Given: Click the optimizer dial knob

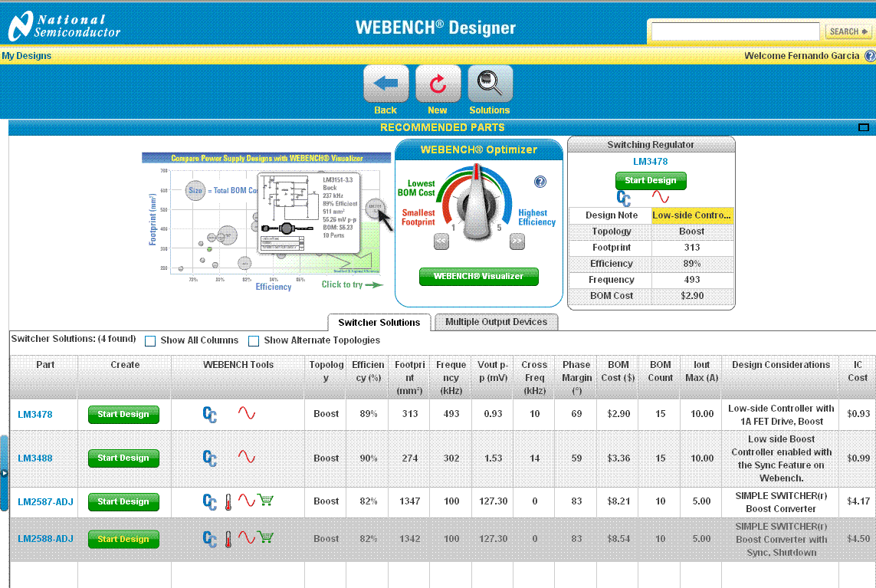Looking at the screenshot, I should click(477, 202).
